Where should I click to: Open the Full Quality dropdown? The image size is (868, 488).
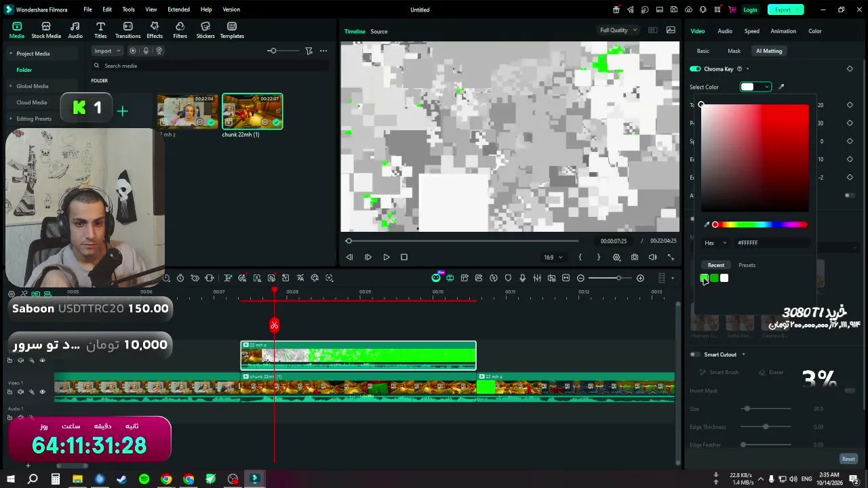click(618, 30)
